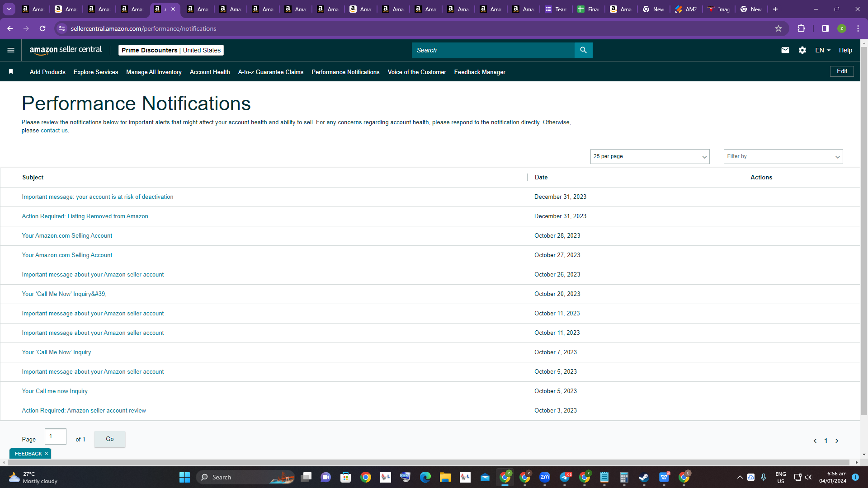Click the bookmark flag icon
Screen dimensions: 868x488
pyautogui.click(x=11, y=72)
